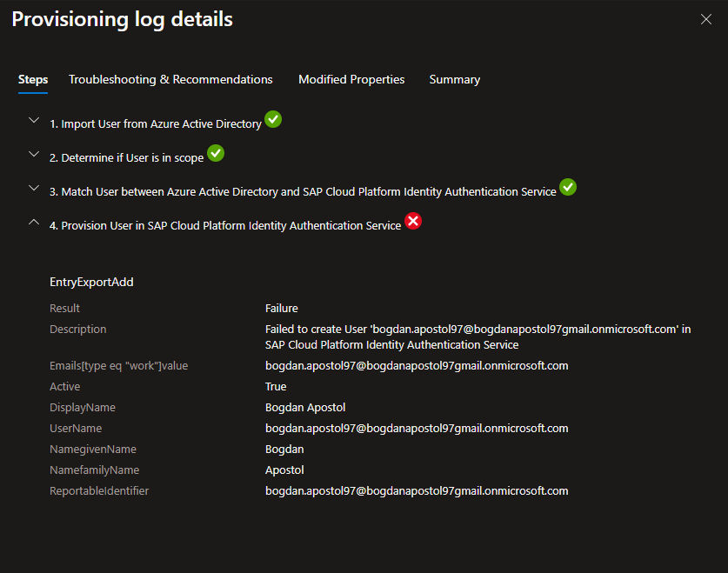The height and width of the screenshot is (573, 728).
Task: Switch to the Steps tab
Action: 33,79
